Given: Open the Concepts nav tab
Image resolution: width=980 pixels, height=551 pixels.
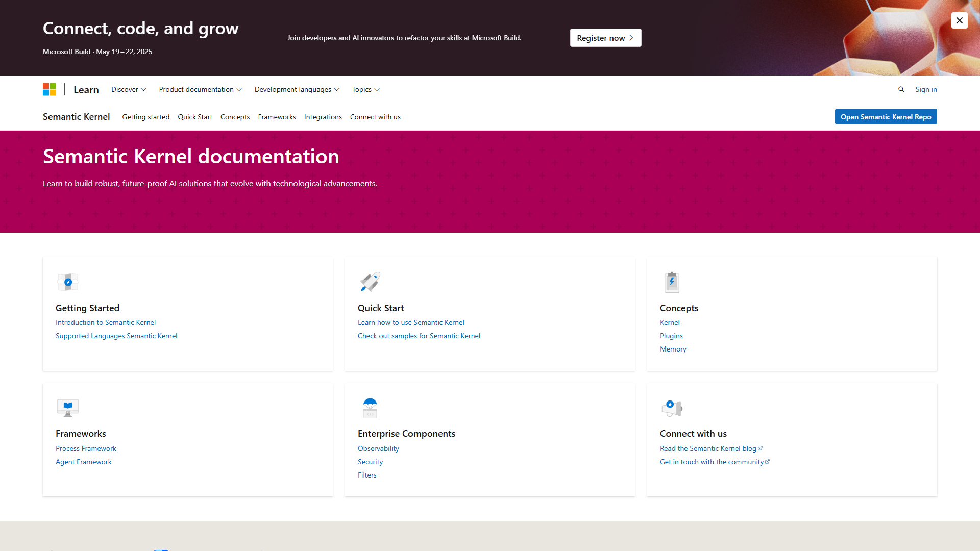Looking at the screenshot, I should (x=235, y=117).
